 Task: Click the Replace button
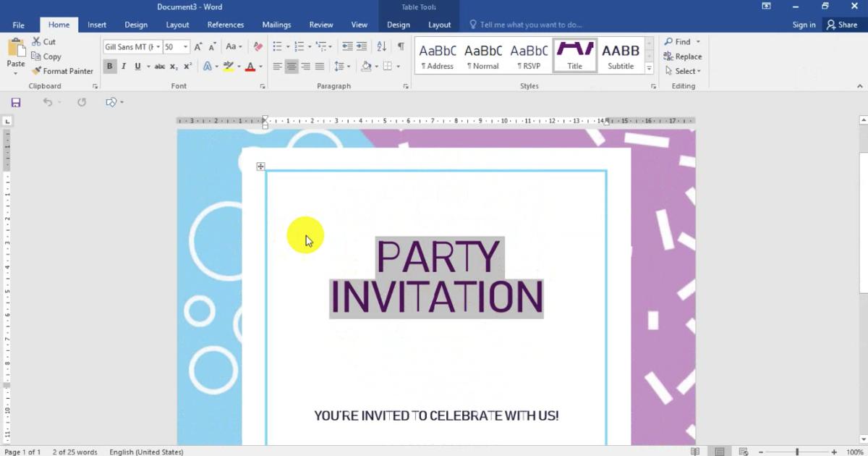[683, 56]
